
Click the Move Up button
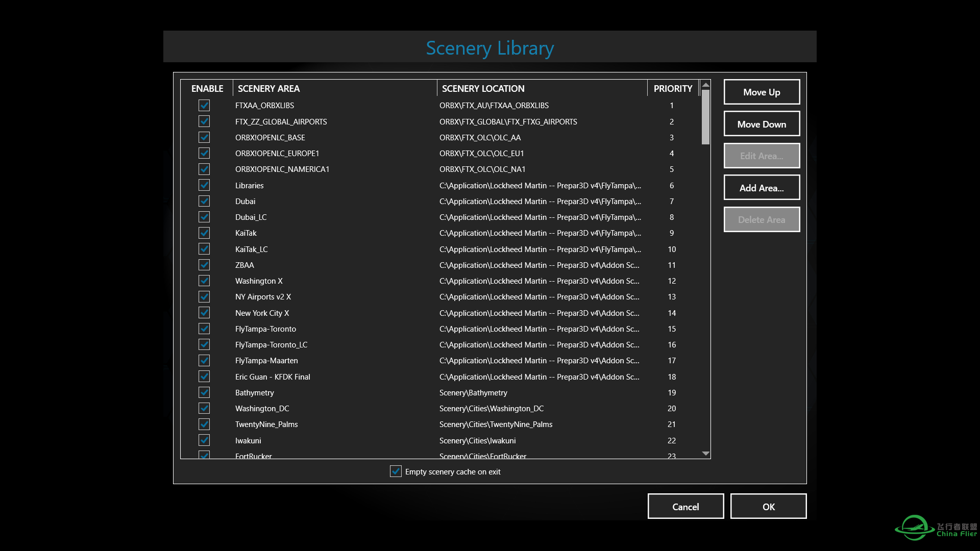pos(762,92)
